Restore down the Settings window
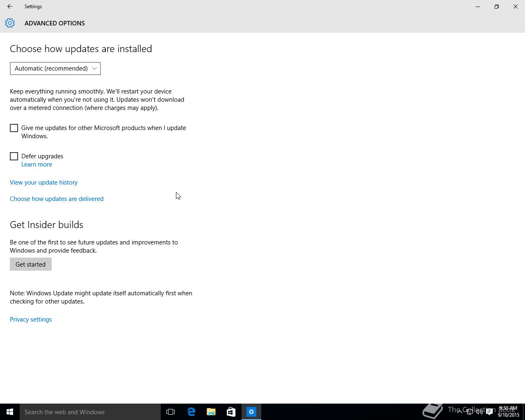525x420 pixels. (497, 7)
